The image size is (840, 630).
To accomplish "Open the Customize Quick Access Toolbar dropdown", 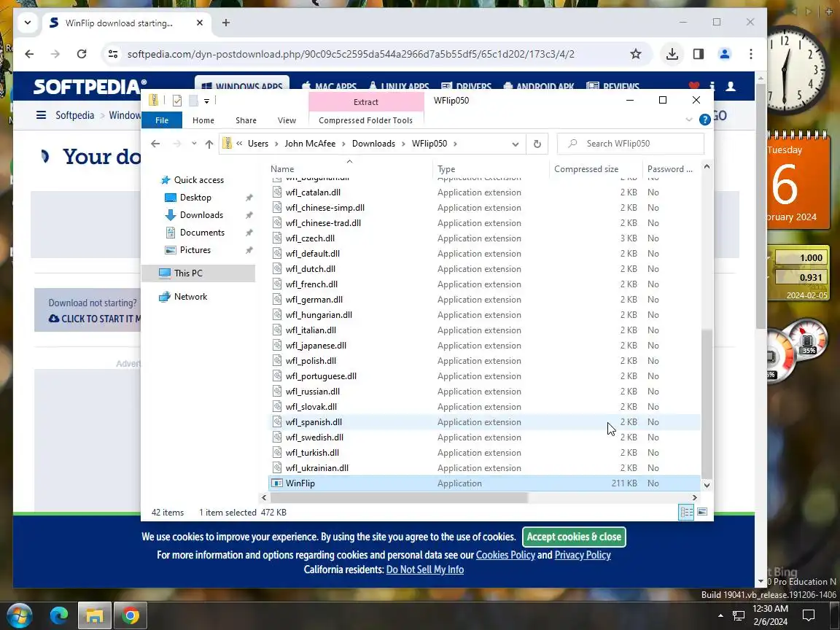I will 206,101.
